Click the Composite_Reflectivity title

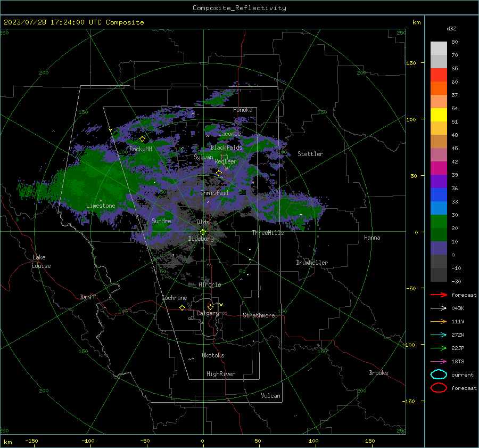(x=240, y=8)
